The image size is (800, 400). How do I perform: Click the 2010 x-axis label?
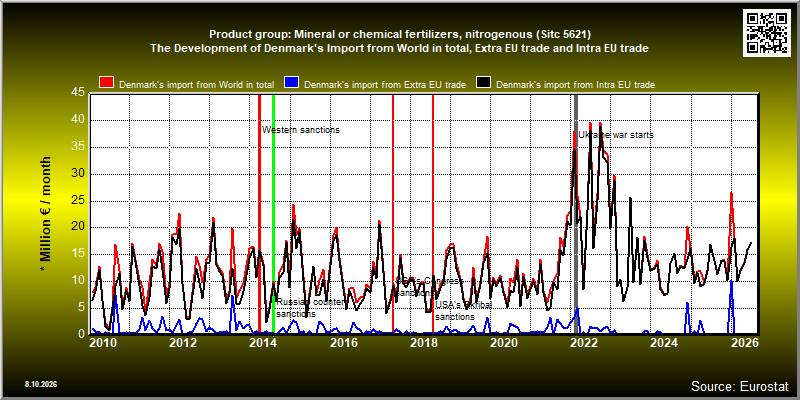pyautogui.click(x=104, y=342)
